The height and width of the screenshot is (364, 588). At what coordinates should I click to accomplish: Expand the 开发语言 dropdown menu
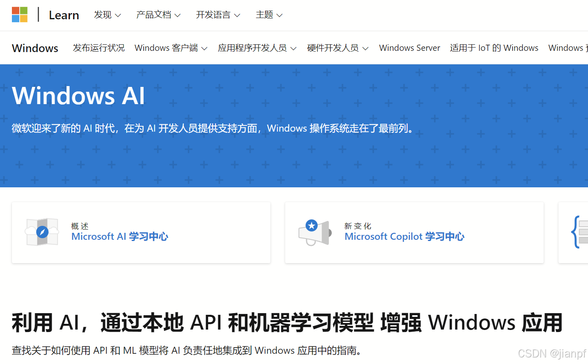click(218, 15)
